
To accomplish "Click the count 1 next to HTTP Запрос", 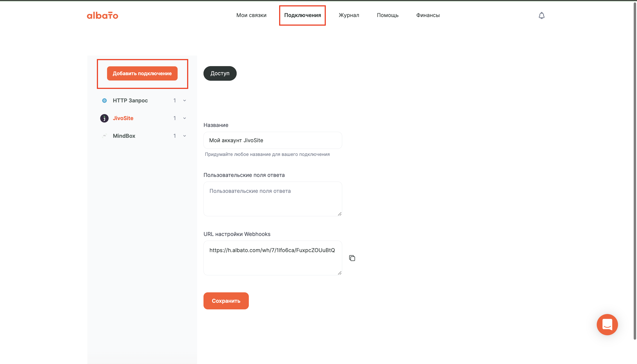I will tap(175, 100).
